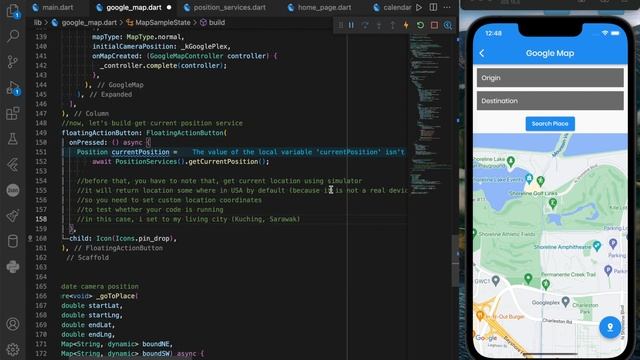The width and height of the screenshot is (640, 360).
Task: Tap Search Place button in simulator
Action: (x=550, y=124)
